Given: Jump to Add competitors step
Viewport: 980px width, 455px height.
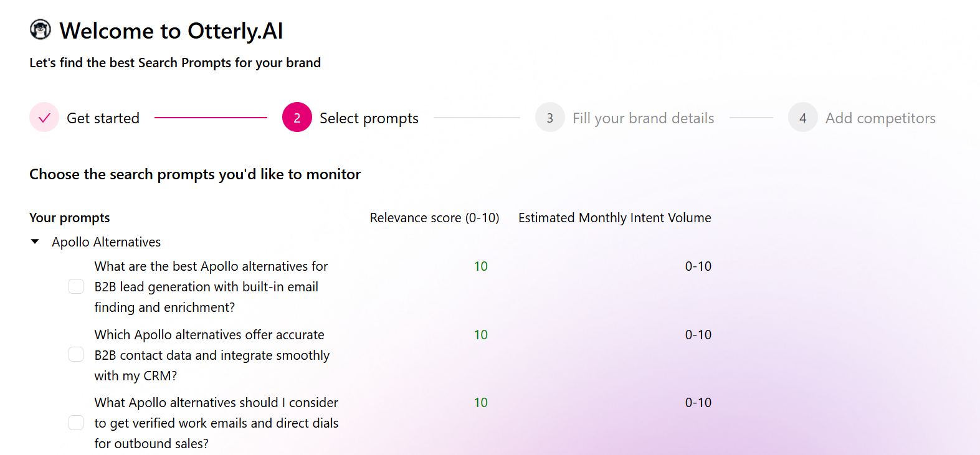Looking at the screenshot, I should pyautogui.click(x=880, y=118).
